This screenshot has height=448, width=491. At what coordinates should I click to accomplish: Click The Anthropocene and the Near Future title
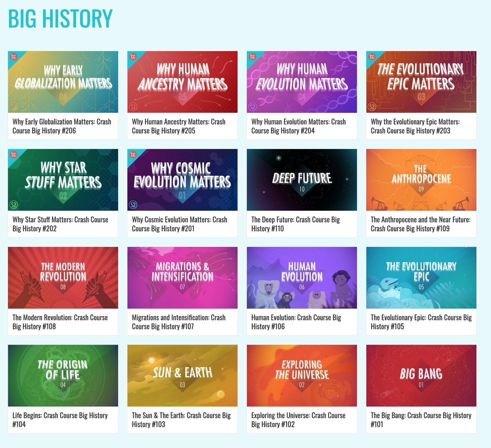[x=421, y=224]
